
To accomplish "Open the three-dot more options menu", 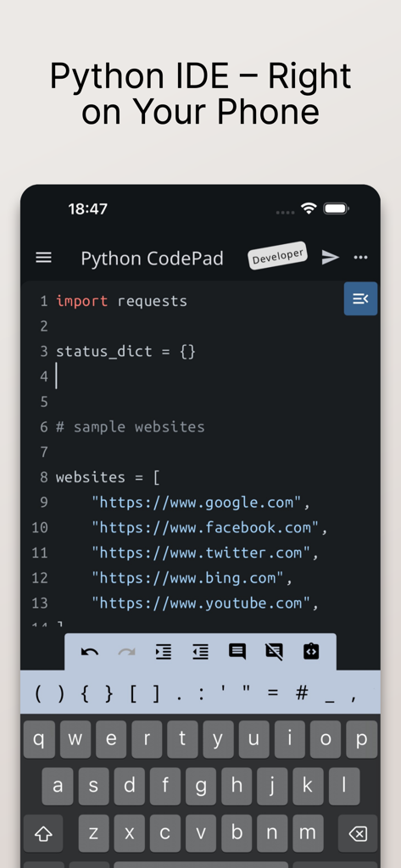I will (360, 258).
